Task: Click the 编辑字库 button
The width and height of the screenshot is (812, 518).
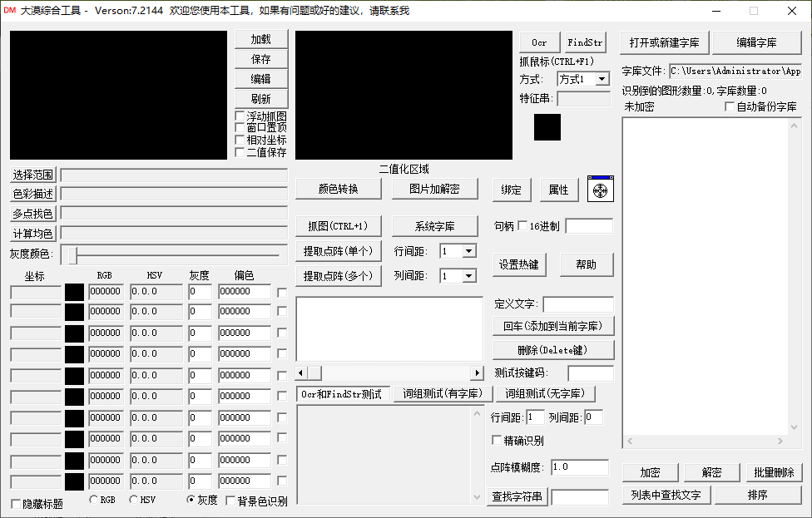Action: click(x=757, y=42)
